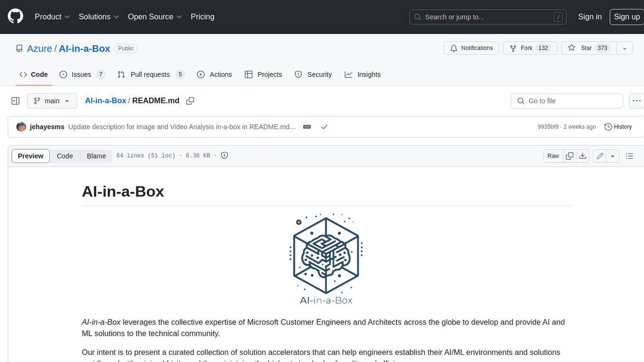Click the Sign in link
Viewport: 644px width, 362px height.
[x=590, y=17]
